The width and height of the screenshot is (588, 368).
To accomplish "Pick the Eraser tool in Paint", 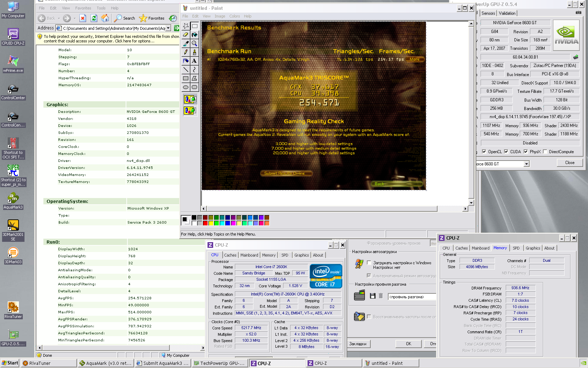I will click(186, 35).
